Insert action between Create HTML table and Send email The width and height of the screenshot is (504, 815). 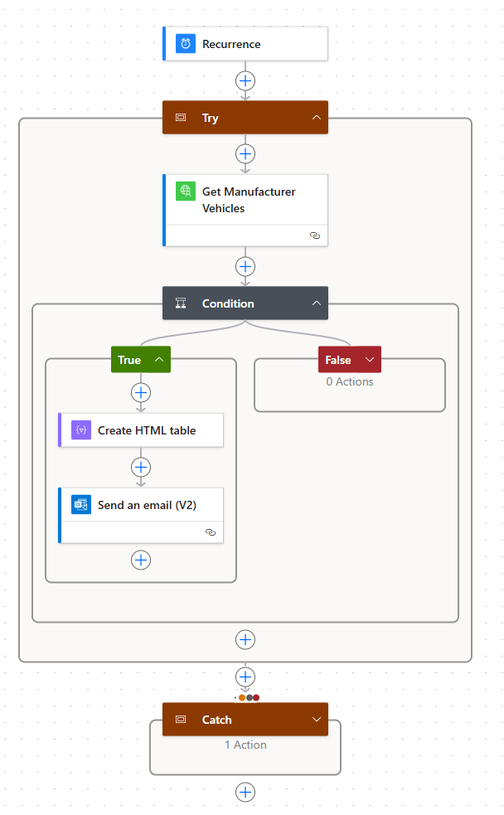pyautogui.click(x=141, y=467)
